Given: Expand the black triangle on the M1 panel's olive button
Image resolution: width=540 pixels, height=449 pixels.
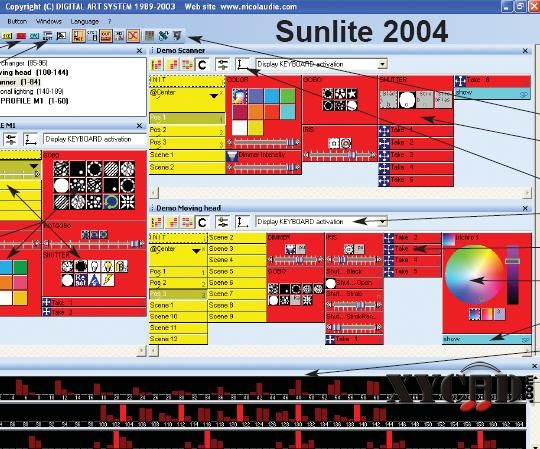Looking at the screenshot, I should 33,166.
